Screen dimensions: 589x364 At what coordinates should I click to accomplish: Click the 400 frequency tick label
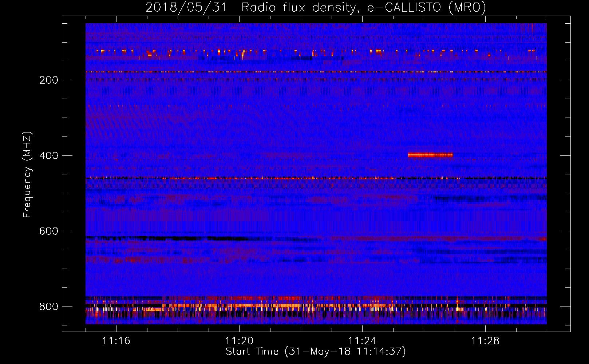tap(49, 156)
